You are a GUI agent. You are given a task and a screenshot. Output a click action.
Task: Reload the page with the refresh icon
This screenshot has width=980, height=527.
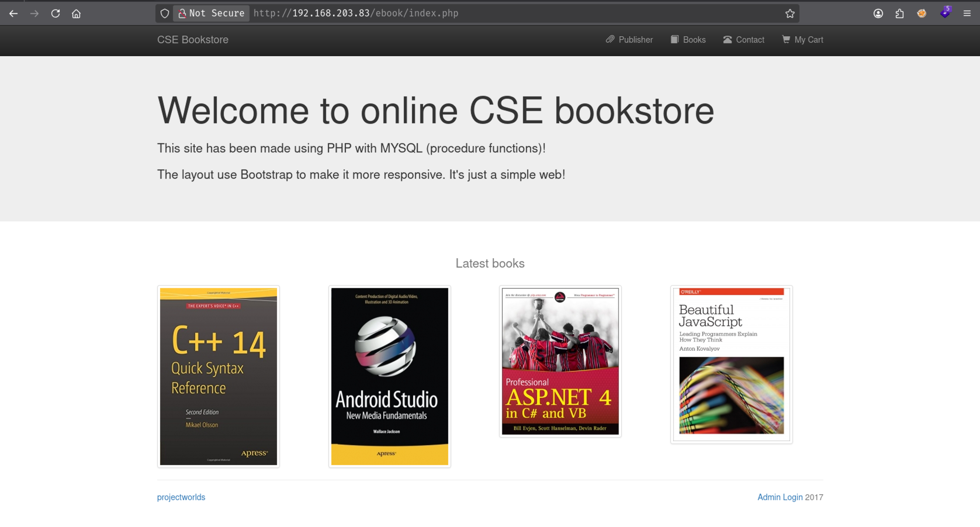click(x=56, y=14)
